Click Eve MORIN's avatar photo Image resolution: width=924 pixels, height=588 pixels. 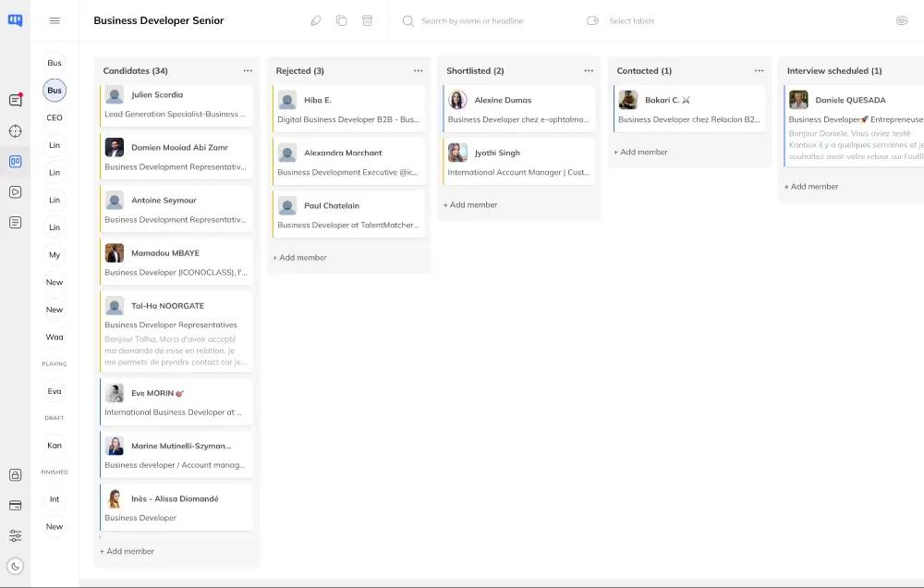[x=115, y=393]
